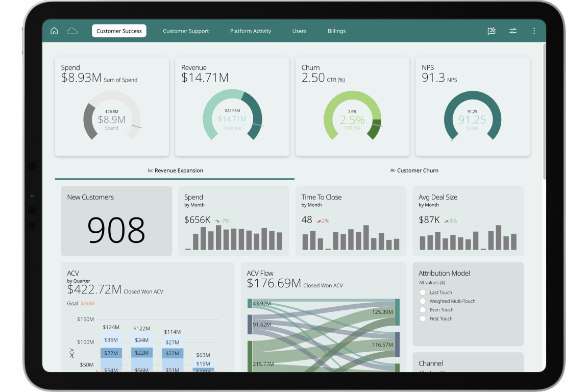Click the icon beside Customer Churn
This screenshot has height=392, width=588.
tap(393, 170)
